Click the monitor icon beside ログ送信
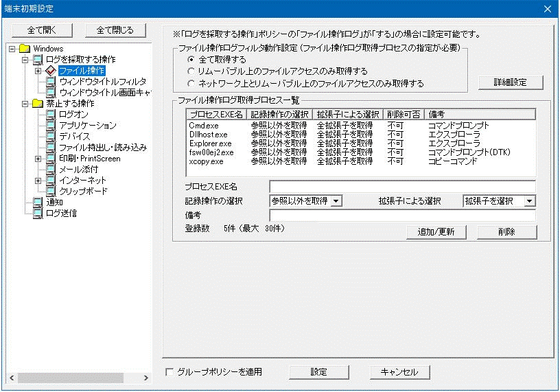 tap(38, 214)
